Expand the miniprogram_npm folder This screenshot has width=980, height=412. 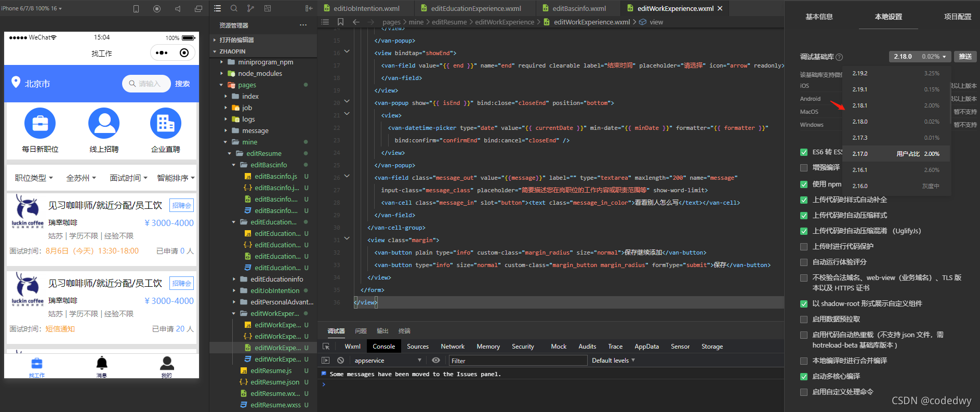[266, 62]
